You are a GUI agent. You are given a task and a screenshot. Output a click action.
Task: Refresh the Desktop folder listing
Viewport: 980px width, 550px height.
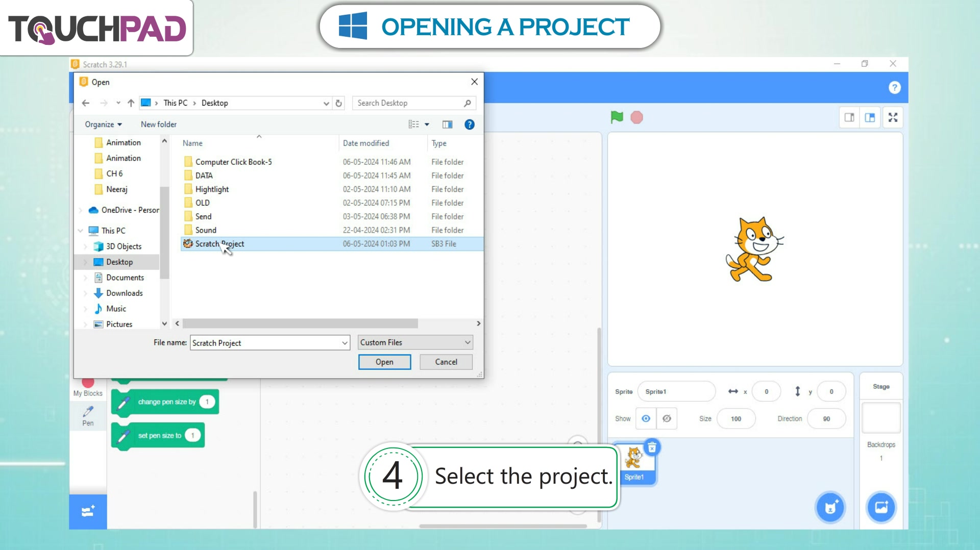[338, 103]
